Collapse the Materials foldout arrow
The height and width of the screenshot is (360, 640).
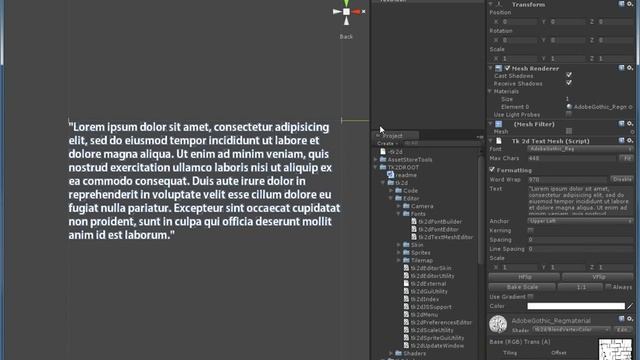(490, 91)
